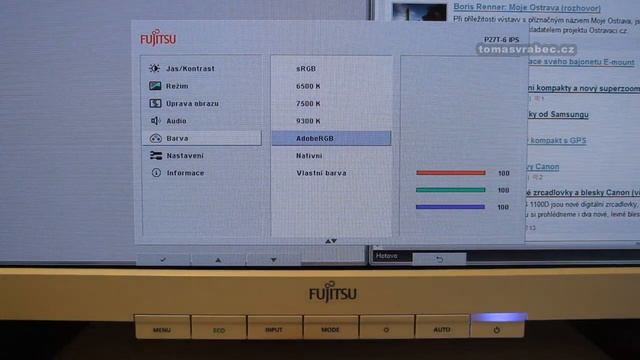
Task: Click the checkmark confirm icon in OSD footer
Action: pyautogui.click(x=163, y=260)
